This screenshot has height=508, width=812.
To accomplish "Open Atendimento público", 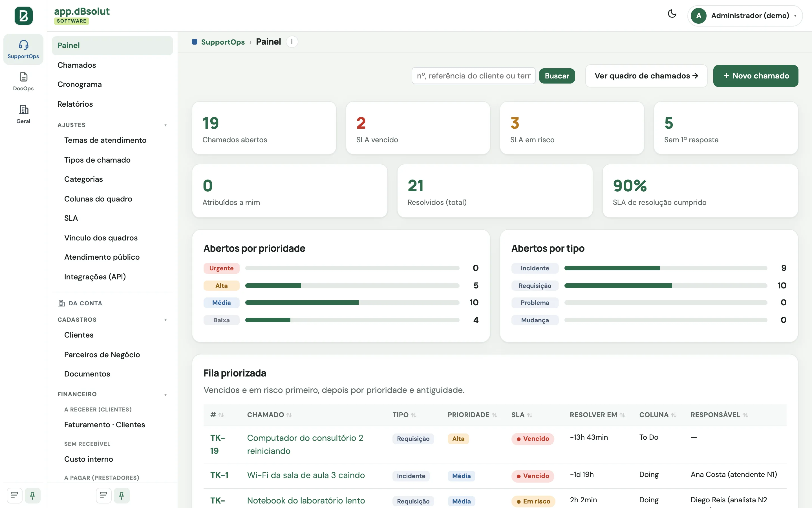I will click(x=116, y=257).
